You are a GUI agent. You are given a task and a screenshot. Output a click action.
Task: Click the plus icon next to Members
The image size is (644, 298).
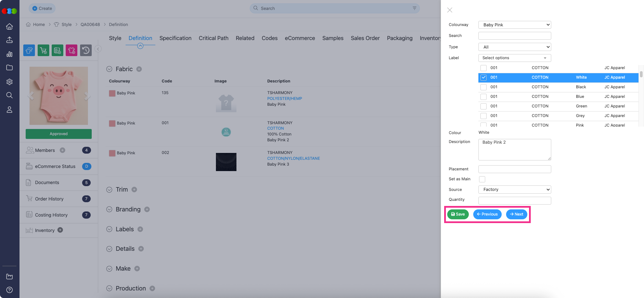tap(63, 150)
